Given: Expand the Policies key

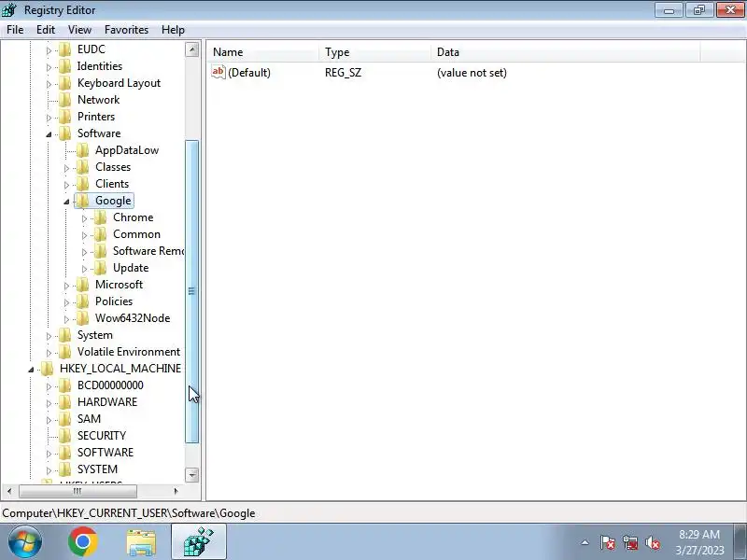Looking at the screenshot, I should [66, 302].
